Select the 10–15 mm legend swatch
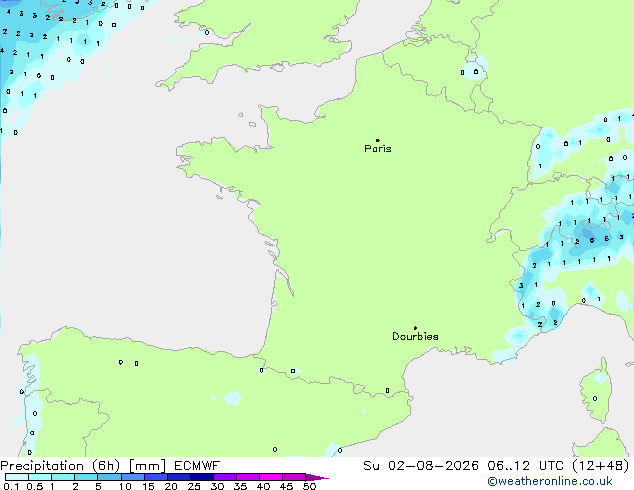Viewport: 634px width, 490px height. (132, 477)
